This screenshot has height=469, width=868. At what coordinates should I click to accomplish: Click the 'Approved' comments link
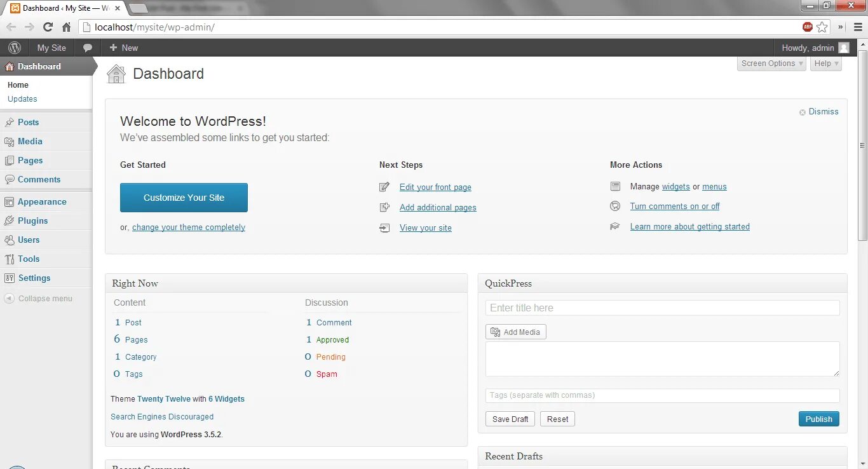coord(332,340)
